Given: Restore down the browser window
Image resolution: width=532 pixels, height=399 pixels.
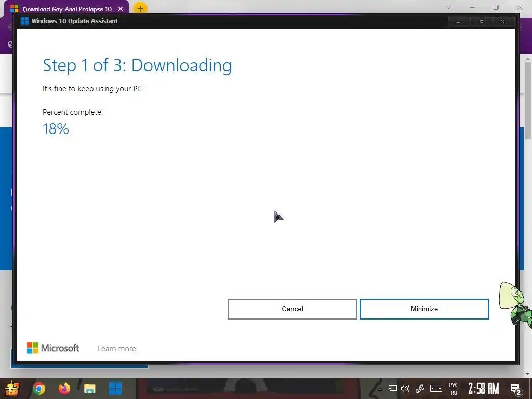Looking at the screenshot, I should 496,7.
